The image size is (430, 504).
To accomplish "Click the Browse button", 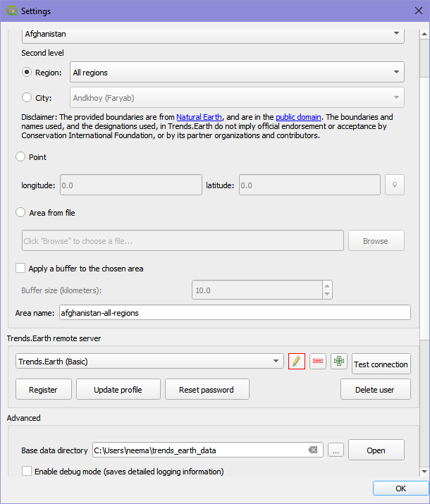I will (376, 240).
